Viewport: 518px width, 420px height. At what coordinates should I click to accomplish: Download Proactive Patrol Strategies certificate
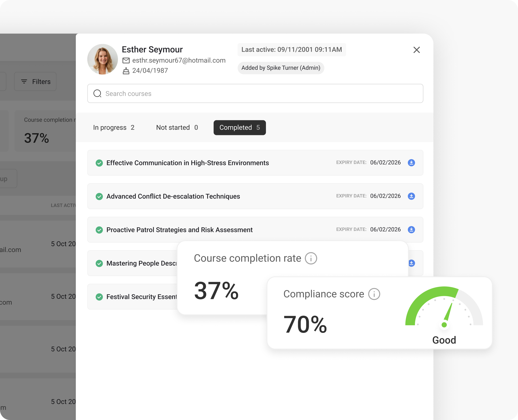pos(411,229)
